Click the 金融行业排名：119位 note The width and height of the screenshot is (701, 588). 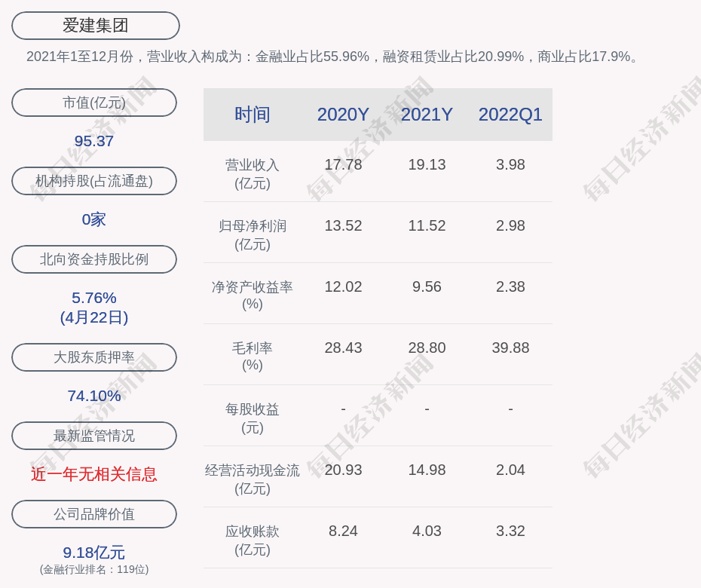(x=94, y=570)
